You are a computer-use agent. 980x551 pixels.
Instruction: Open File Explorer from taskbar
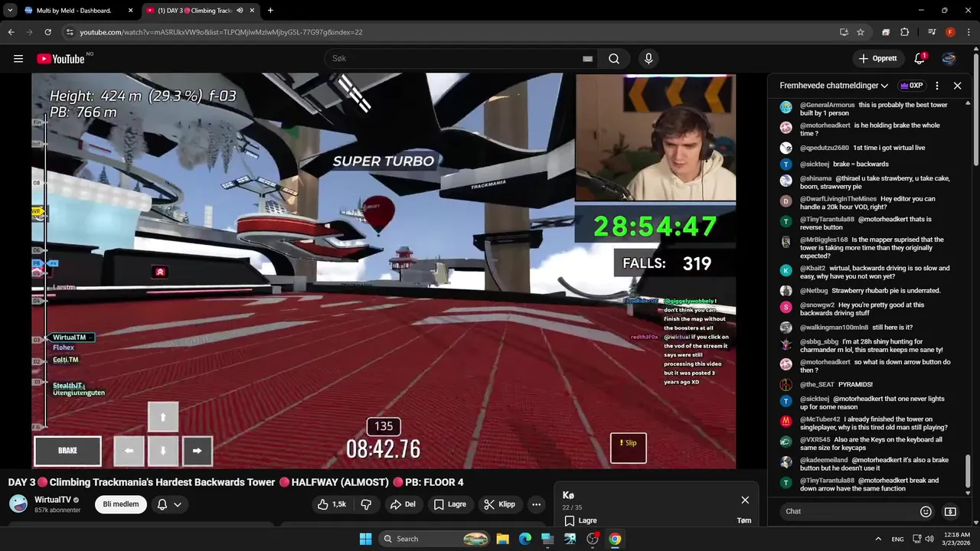coord(502,539)
